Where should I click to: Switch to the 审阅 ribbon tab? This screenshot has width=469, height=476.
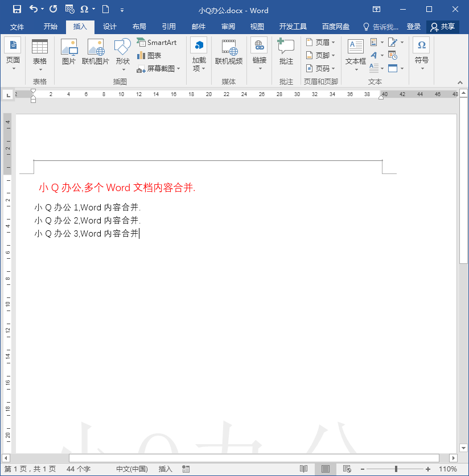pos(228,26)
